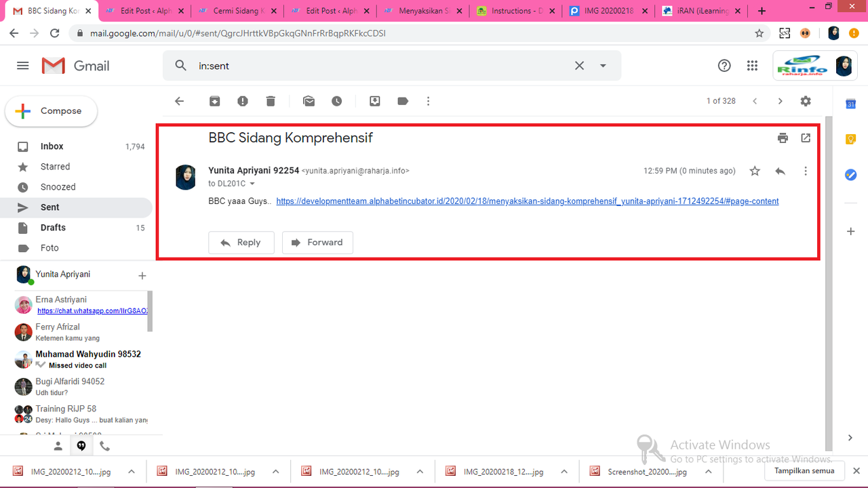Show recipient details dropdown next to DL201C
The height and width of the screenshot is (488, 868).
(252, 184)
